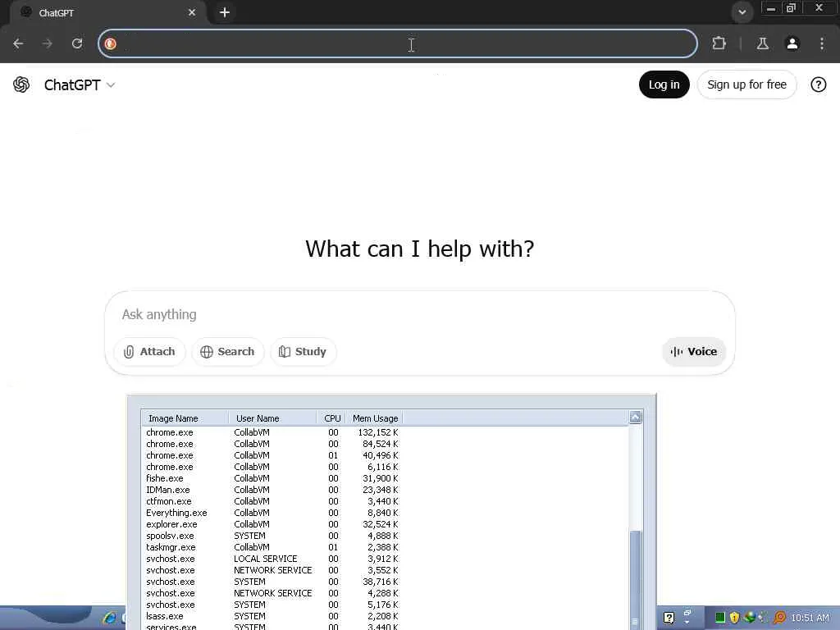The width and height of the screenshot is (840, 630).
Task: Sort by Image Name column header
Action: [x=185, y=418]
